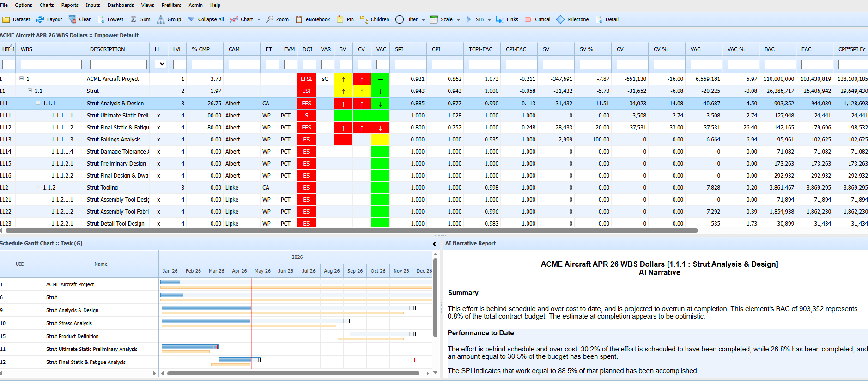Click the yellow VAC indicator on Strut Fairings Analysis row

(380, 139)
